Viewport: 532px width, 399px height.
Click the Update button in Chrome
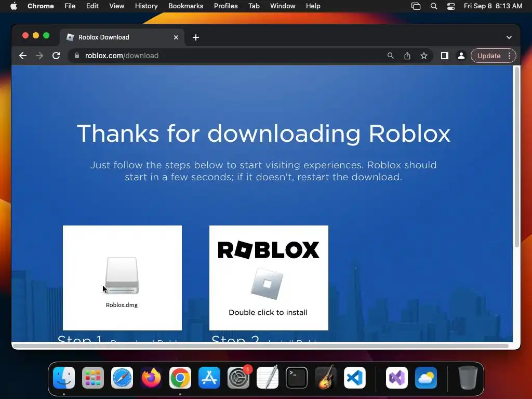pyautogui.click(x=489, y=56)
